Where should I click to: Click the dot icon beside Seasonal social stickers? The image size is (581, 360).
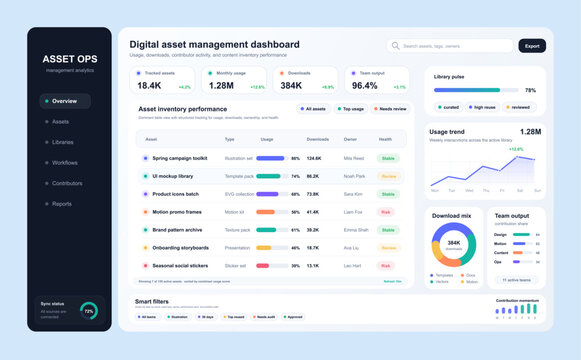tap(145, 266)
